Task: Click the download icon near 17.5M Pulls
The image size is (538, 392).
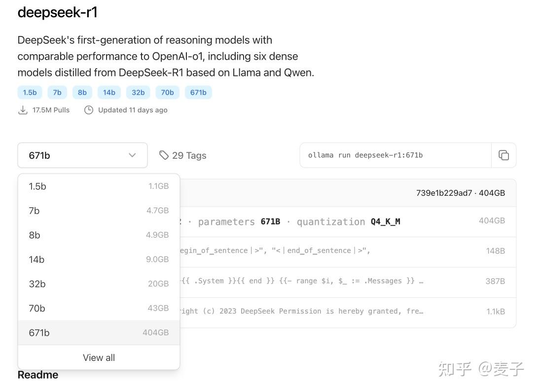Action: 23,110
